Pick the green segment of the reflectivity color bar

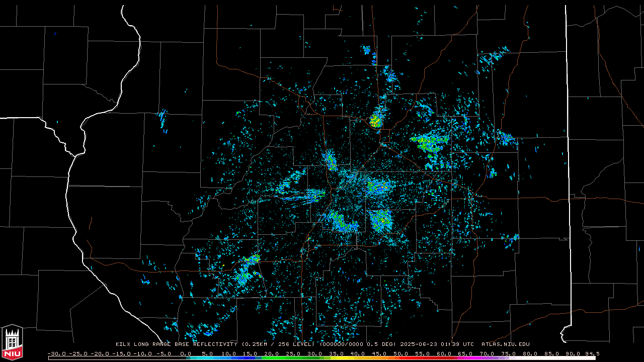point(292,358)
